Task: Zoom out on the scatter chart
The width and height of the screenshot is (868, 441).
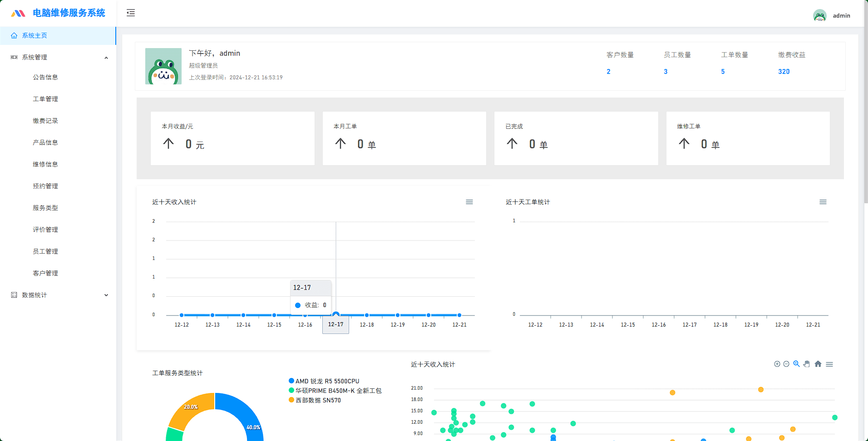Action: [786, 364]
